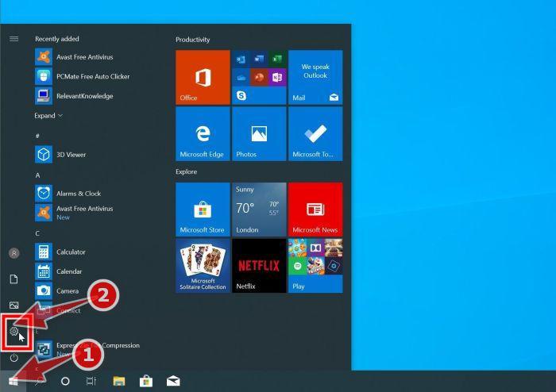Open Skype icon in Office apps tile

[241, 95]
